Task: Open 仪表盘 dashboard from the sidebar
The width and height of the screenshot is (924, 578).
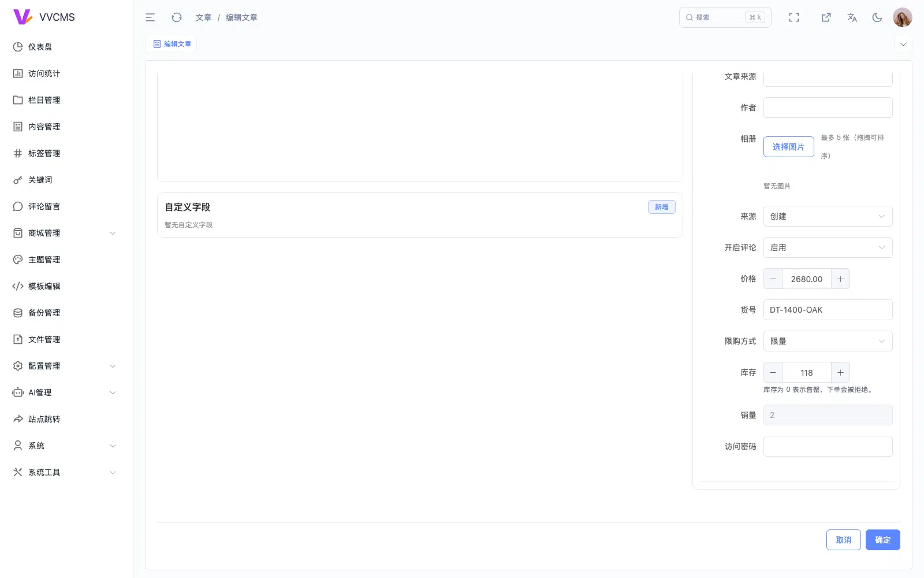Action: click(x=66, y=47)
